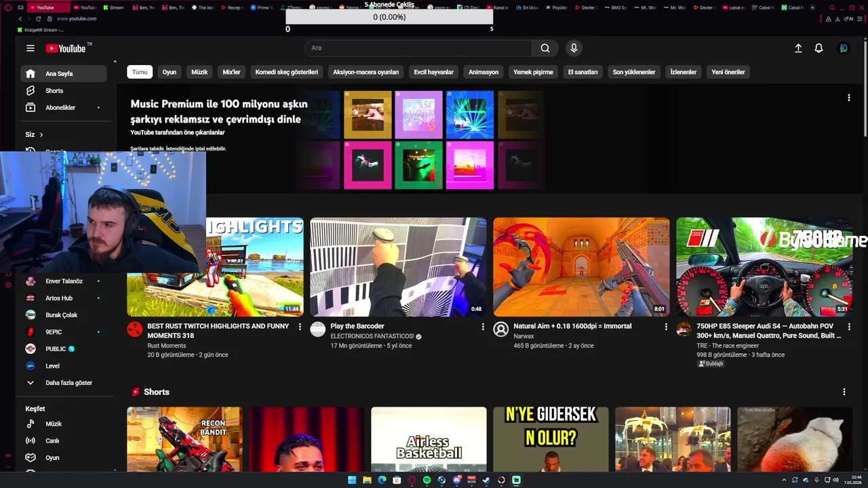Open RECON BANDIT short
Screen dimensions: 868x488
[x=184, y=439]
